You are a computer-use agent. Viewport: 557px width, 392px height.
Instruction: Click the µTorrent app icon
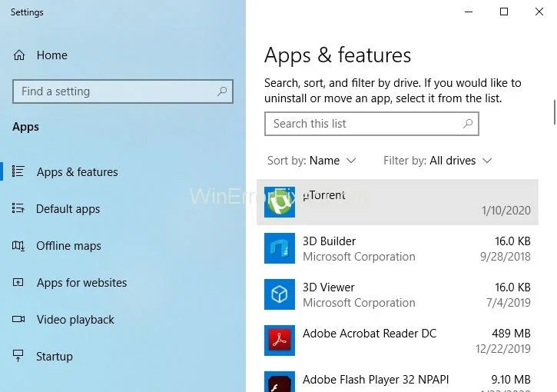coord(280,202)
